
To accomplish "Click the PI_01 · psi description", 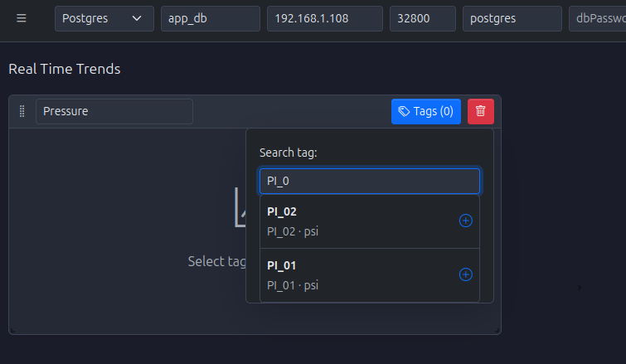I will 293,285.
